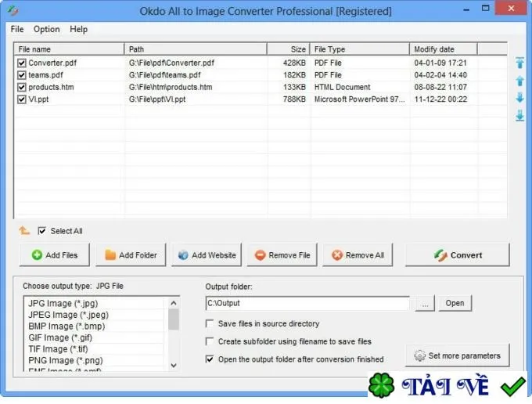The image size is (532, 404).
Task: Open the Help menu
Action: tap(78, 29)
